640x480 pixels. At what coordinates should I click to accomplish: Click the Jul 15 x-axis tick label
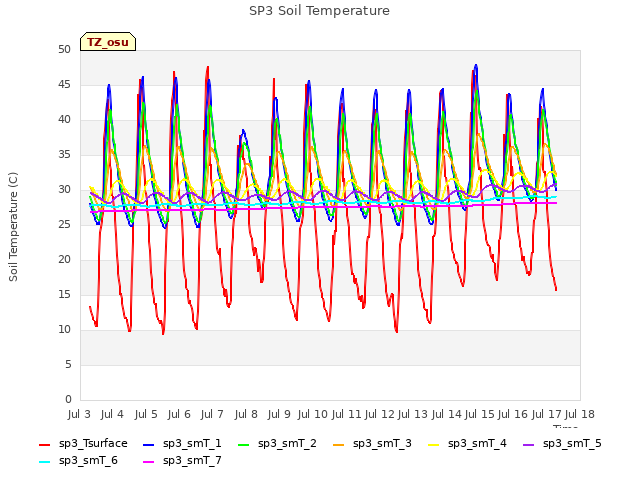click(x=480, y=414)
